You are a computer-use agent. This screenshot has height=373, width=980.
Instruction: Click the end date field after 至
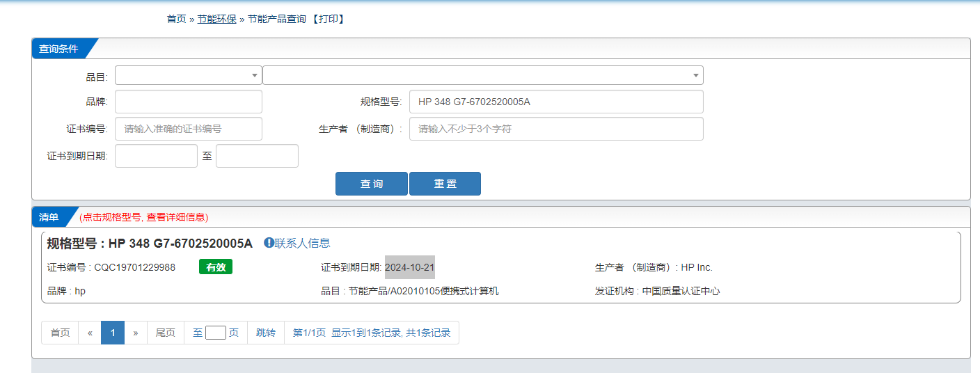pos(257,156)
